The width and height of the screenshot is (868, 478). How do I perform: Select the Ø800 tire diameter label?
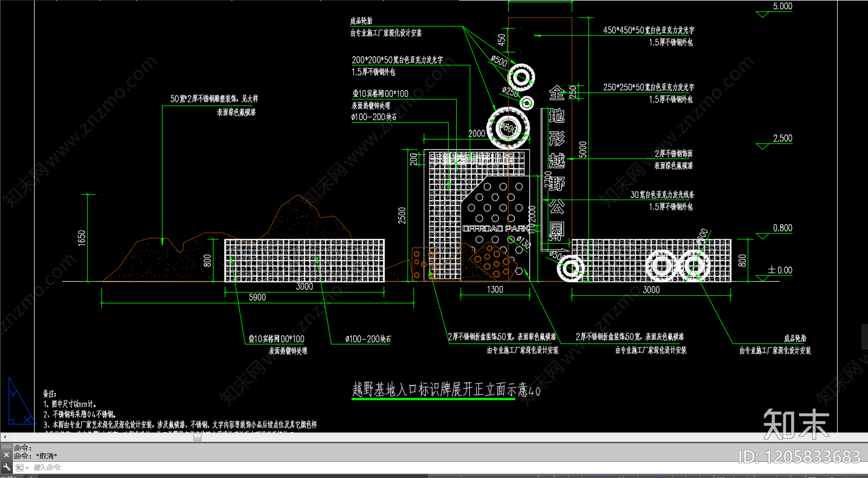pyautogui.click(x=508, y=128)
